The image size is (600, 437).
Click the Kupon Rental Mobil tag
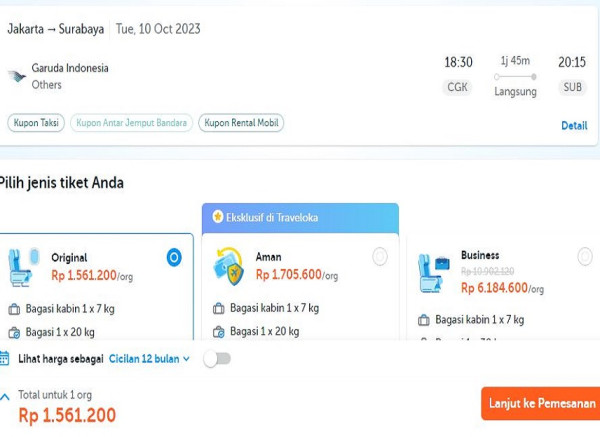point(241,123)
